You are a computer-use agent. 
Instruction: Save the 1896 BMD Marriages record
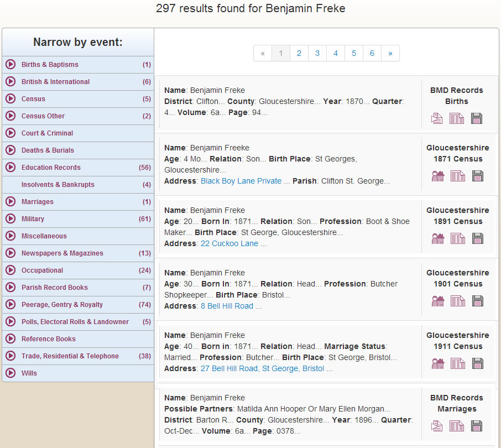(477, 426)
